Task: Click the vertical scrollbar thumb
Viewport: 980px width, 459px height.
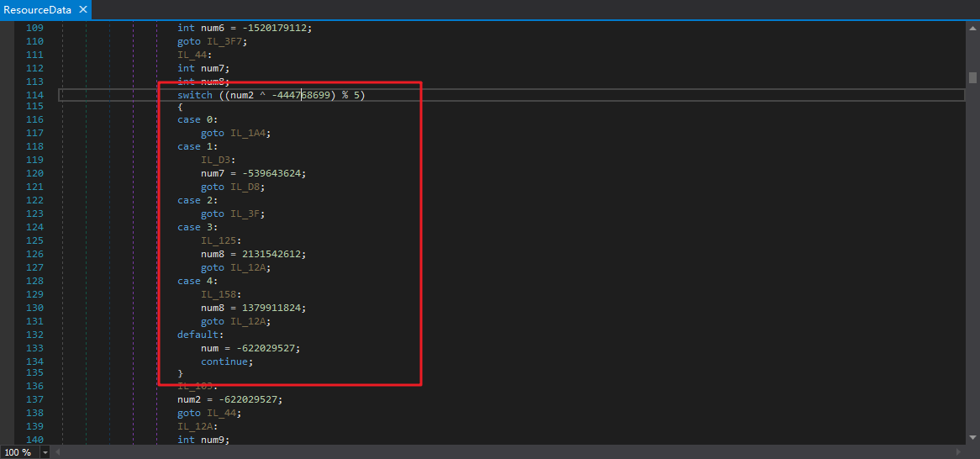Action: 972,77
